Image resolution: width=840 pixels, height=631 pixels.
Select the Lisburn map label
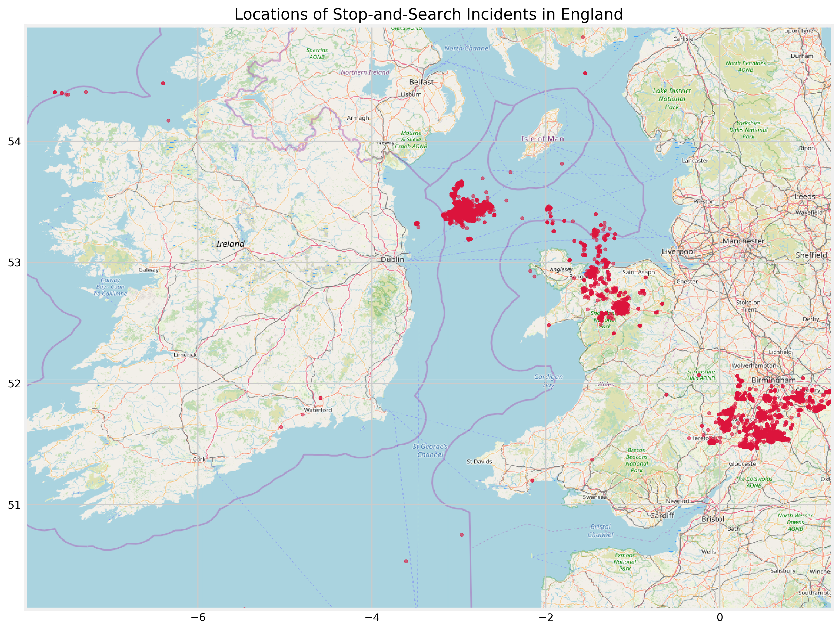(x=411, y=95)
